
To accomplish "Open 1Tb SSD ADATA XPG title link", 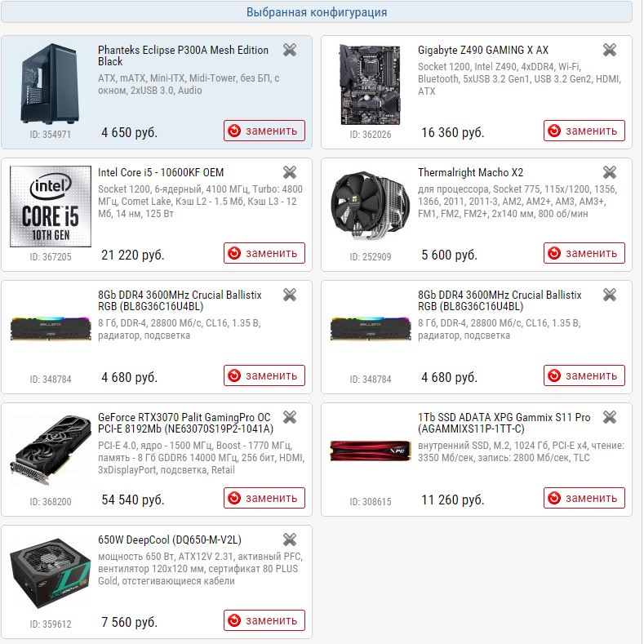I will click(x=504, y=423).
